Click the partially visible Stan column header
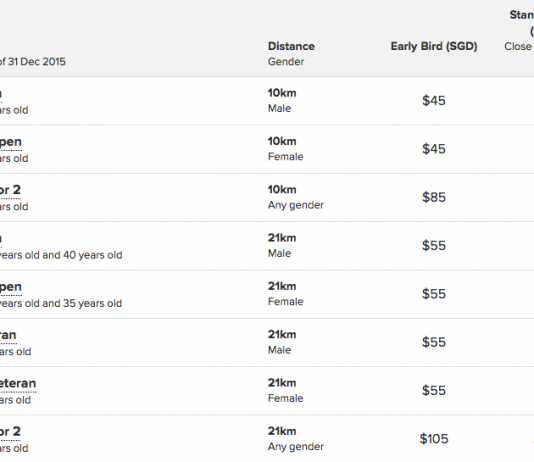Viewport: 534px width, 462px height. click(521, 15)
